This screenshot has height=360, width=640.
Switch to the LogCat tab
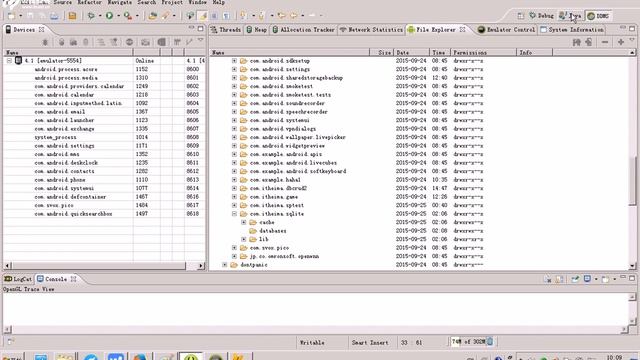click(18, 279)
